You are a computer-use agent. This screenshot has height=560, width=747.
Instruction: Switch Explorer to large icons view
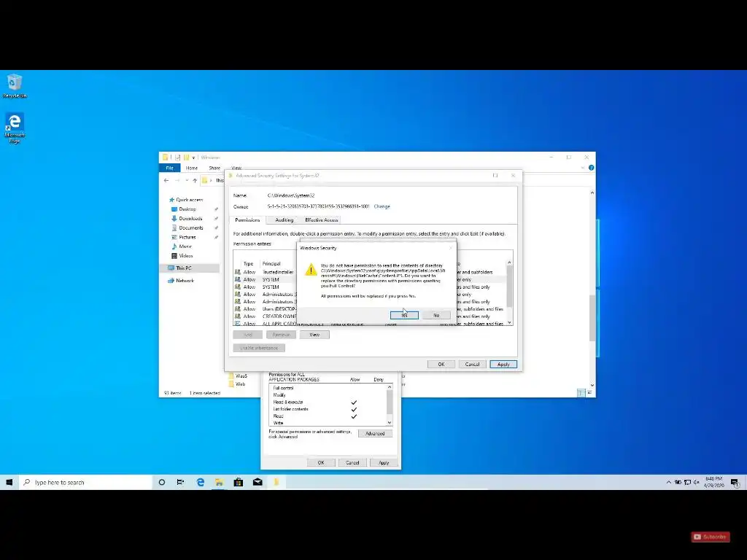589,393
